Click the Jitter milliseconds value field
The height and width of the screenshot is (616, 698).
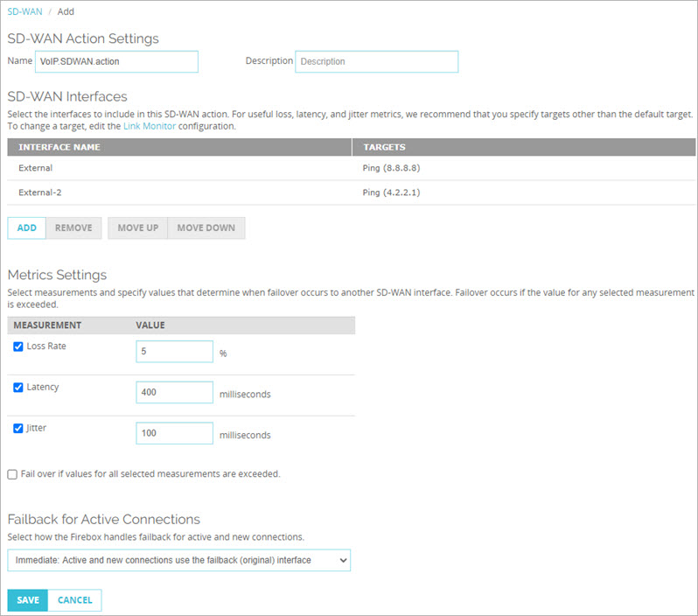coord(175,434)
